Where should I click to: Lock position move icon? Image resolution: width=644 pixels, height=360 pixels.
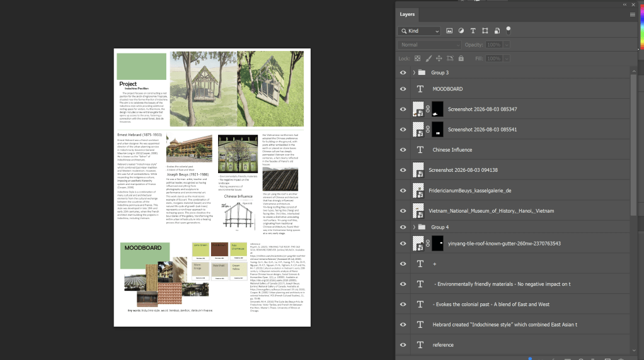[x=439, y=59]
